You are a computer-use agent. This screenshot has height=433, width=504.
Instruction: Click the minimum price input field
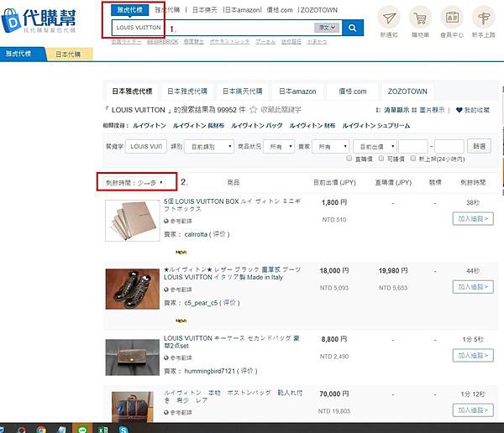[413, 147]
